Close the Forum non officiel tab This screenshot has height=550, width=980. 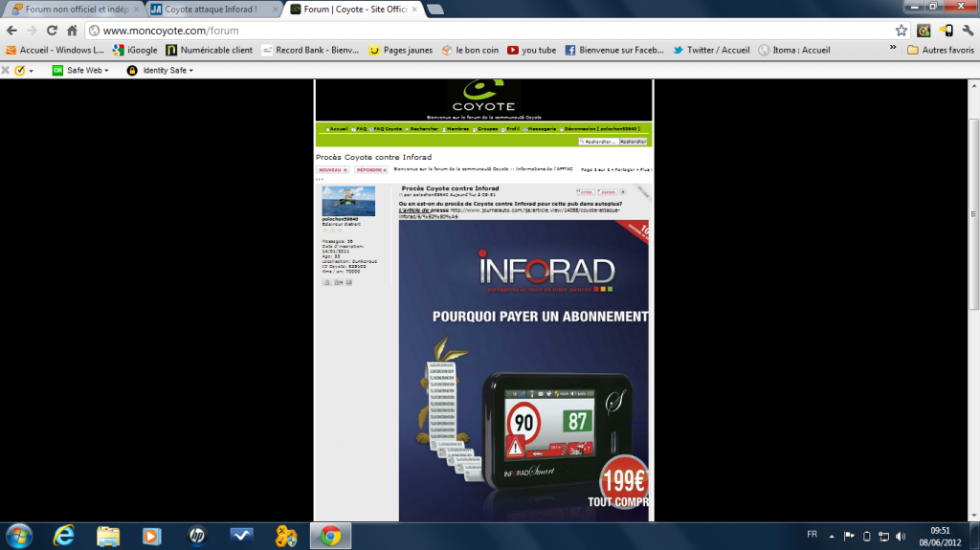pos(136,10)
